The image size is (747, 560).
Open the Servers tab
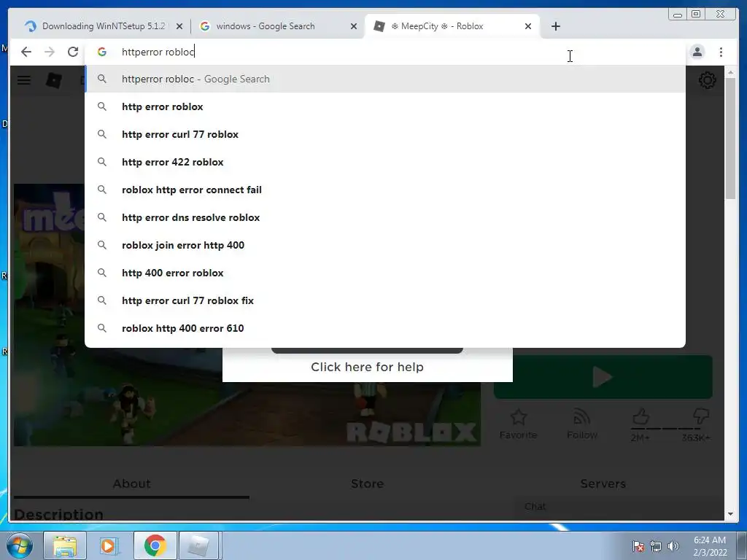603,484
